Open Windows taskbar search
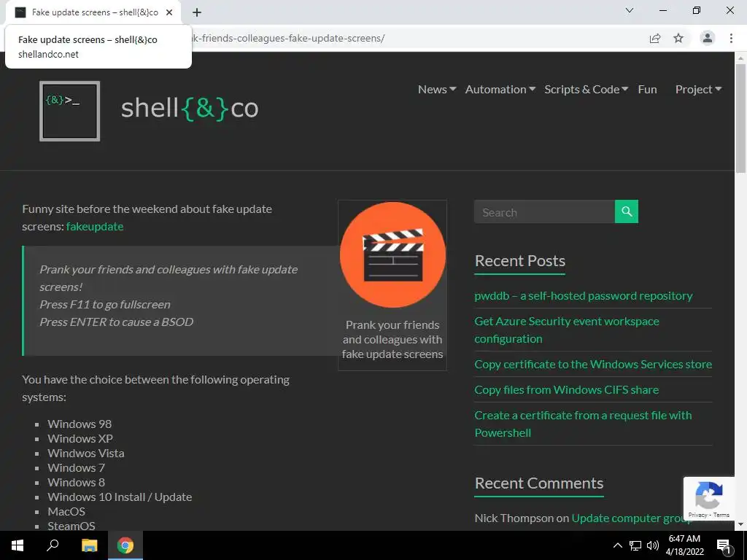Image resolution: width=747 pixels, height=560 pixels. coord(53,545)
